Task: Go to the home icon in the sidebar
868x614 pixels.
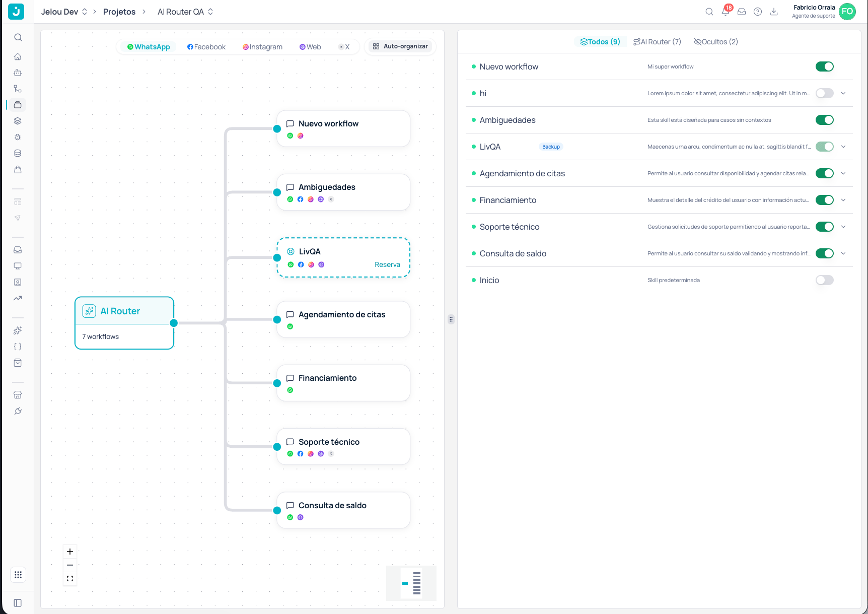Action: coord(18,56)
